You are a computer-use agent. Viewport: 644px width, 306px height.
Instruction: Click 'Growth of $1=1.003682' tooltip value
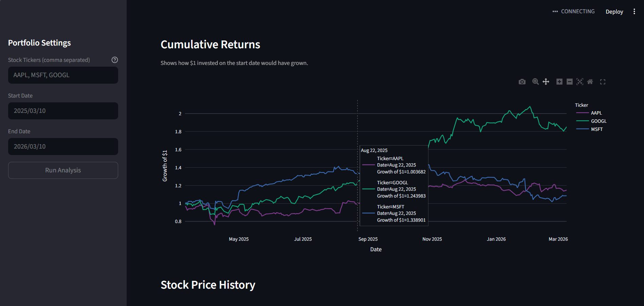401,172
